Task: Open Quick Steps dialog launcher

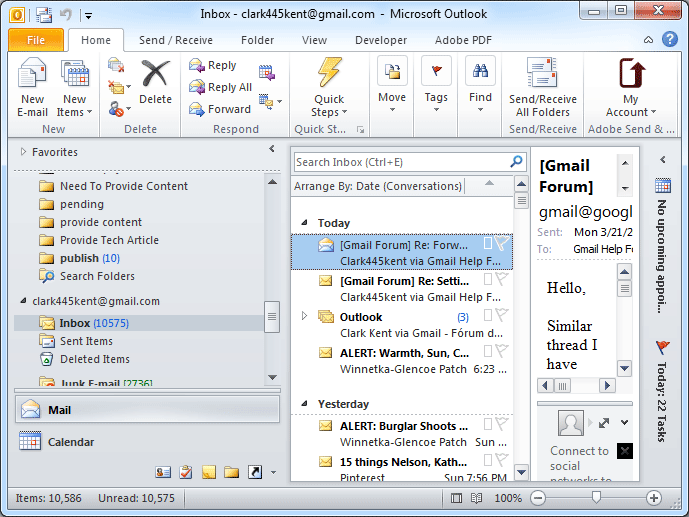Action: pyautogui.click(x=360, y=130)
